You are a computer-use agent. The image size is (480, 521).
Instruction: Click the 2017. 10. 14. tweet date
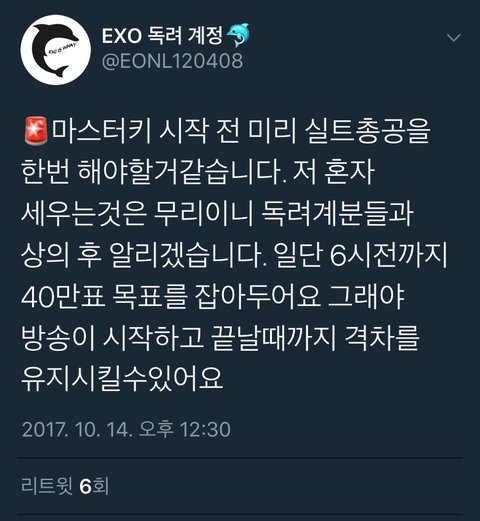tap(75, 429)
